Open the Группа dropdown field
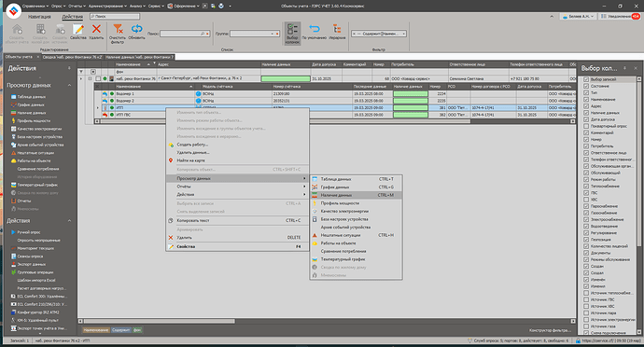 click(254, 34)
